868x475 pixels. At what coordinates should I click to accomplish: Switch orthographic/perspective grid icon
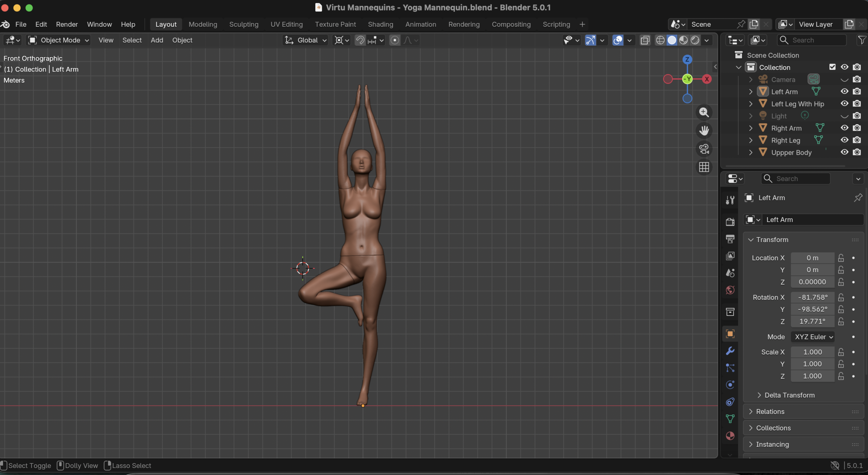tap(704, 167)
